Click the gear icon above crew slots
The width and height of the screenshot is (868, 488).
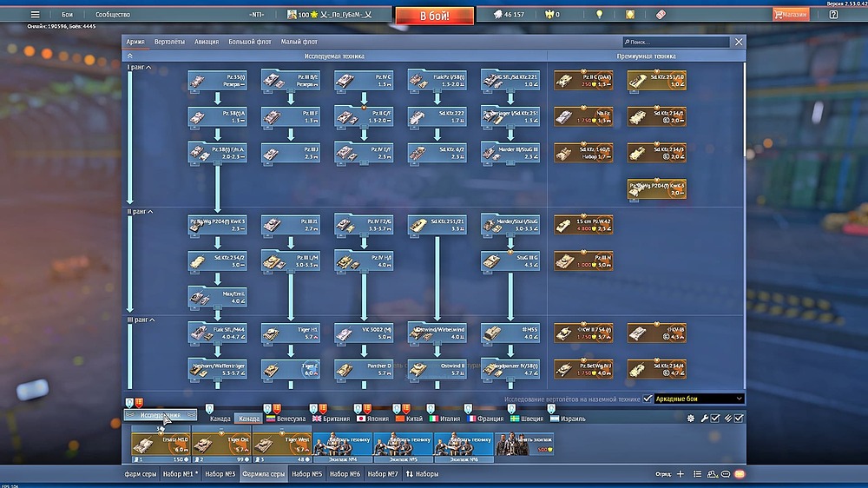pos(691,419)
